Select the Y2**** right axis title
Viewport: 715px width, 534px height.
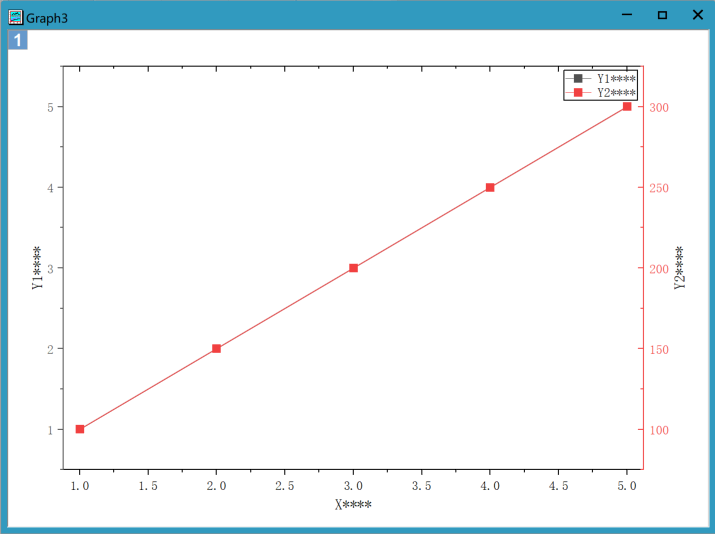click(x=679, y=268)
